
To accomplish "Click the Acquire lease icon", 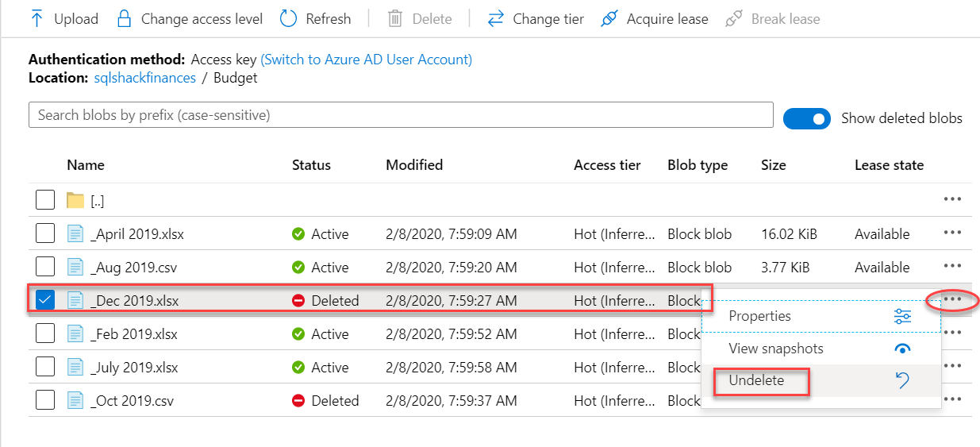I will 609,18.
